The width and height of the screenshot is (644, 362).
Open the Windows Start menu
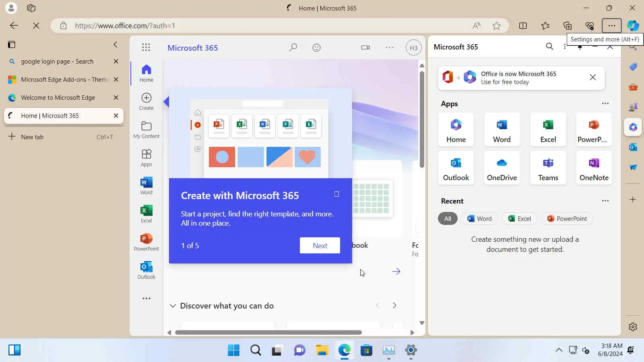(x=233, y=350)
